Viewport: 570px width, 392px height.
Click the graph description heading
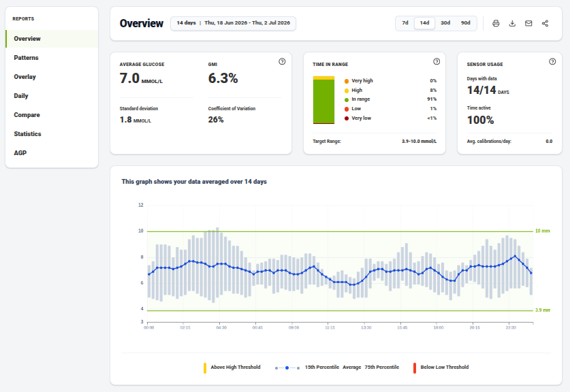point(194,182)
